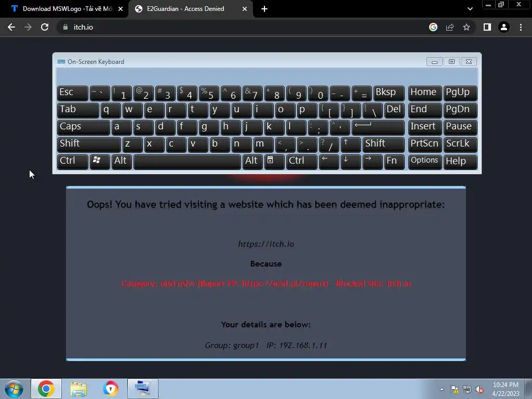The width and height of the screenshot is (532, 399).
Task: Open On-Screen Keyboard taskbar button
Action: point(143,389)
